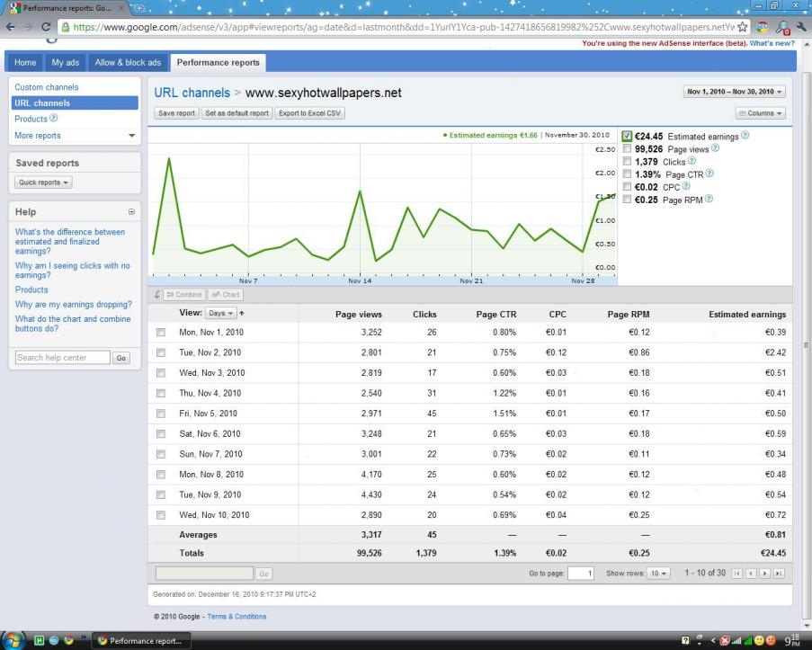Click the Export to Excel CSV button
Viewport: 812px width, 650px height.
[x=310, y=113]
